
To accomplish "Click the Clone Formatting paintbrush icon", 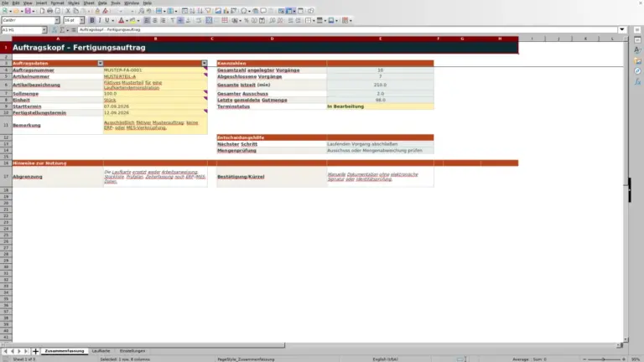I will click(97, 11).
